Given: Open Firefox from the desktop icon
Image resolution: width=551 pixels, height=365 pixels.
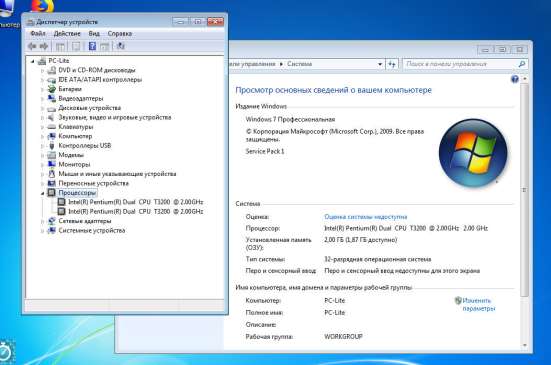Looking at the screenshot, I should coord(43,6).
